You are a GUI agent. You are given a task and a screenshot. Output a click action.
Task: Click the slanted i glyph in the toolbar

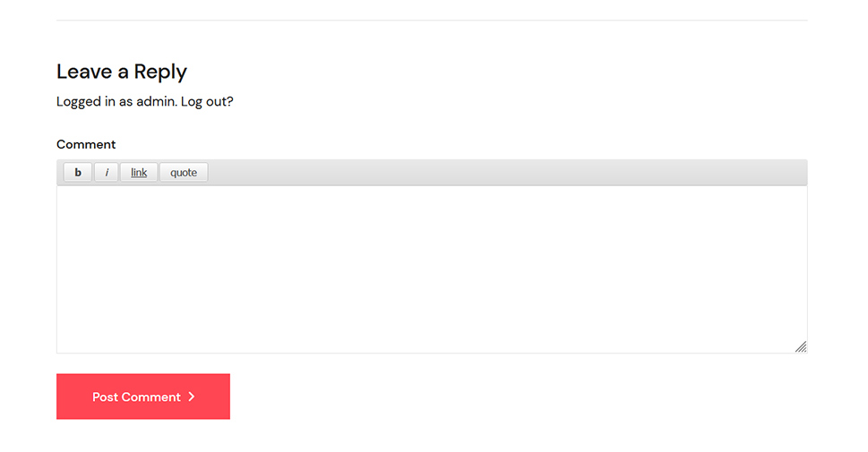point(107,173)
